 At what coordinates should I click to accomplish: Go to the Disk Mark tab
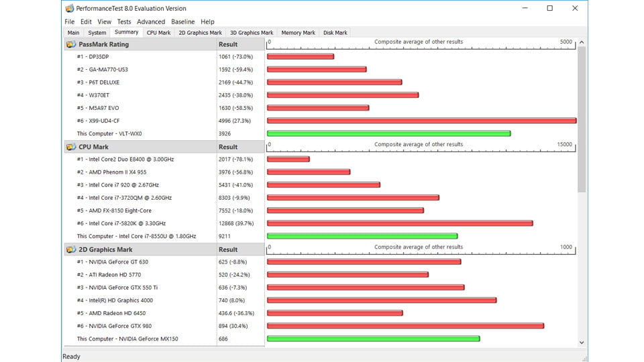335,32
